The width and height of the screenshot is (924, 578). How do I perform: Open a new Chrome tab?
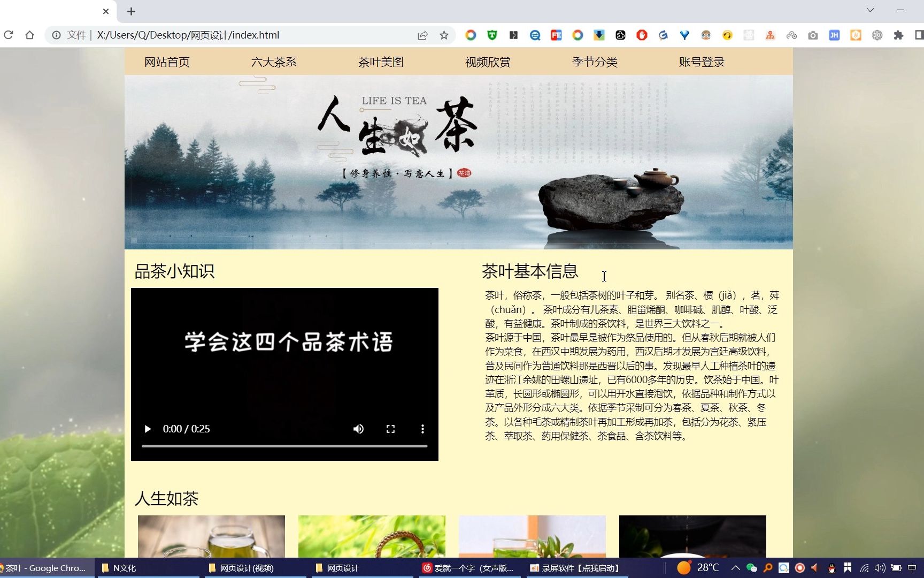coord(131,11)
